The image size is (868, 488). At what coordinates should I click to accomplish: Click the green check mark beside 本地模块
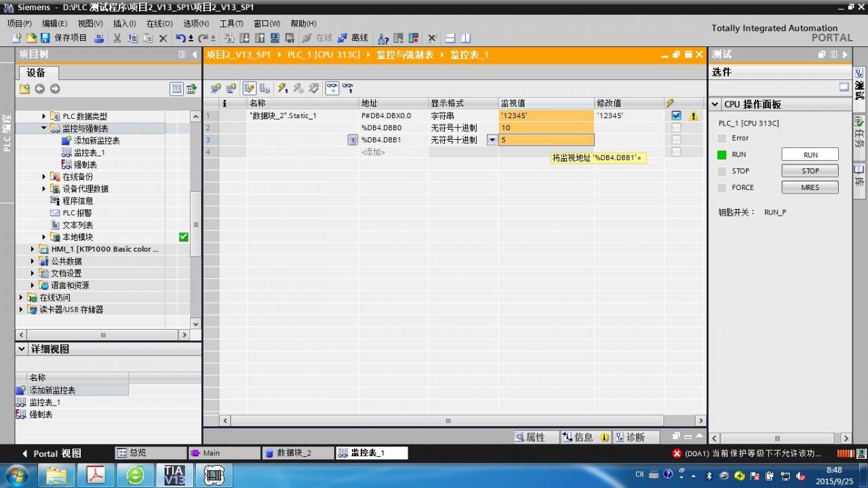point(183,237)
